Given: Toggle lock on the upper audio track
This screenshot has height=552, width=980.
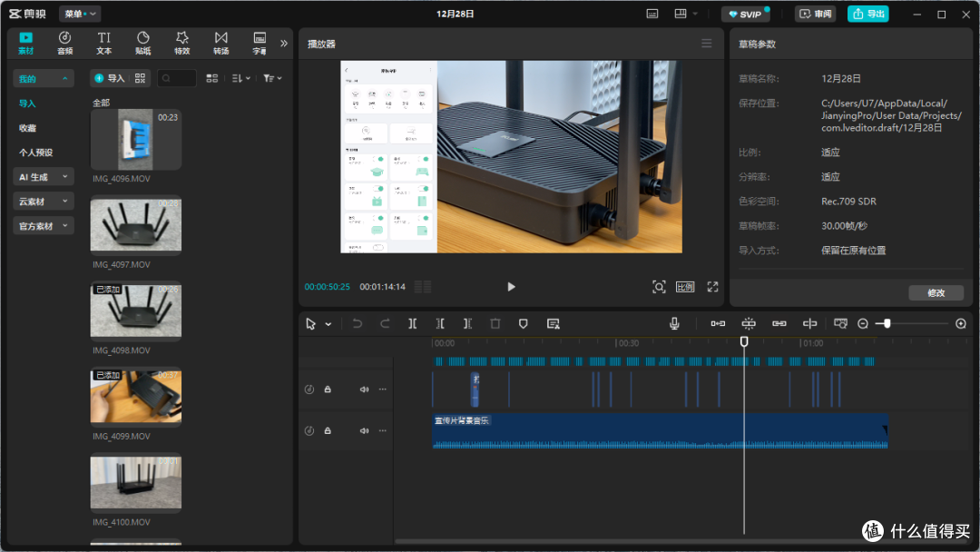Looking at the screenshot, I should 328,389.
